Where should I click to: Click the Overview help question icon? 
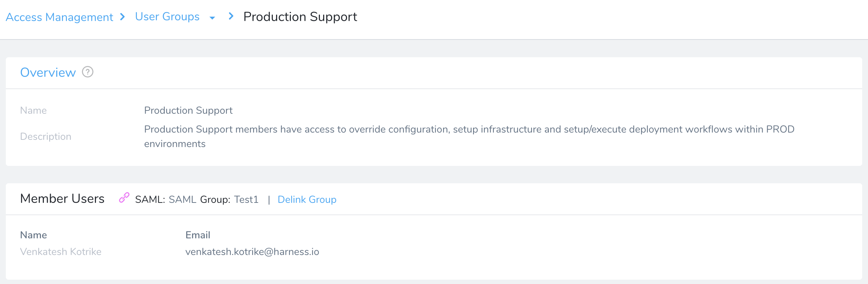[x=88, y=72]
